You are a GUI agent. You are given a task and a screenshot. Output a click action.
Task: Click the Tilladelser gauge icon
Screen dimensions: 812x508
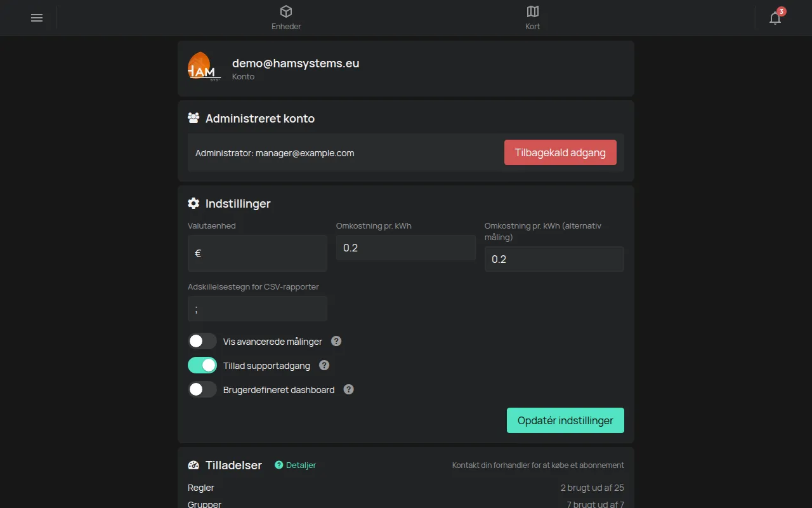pos(193,465)
